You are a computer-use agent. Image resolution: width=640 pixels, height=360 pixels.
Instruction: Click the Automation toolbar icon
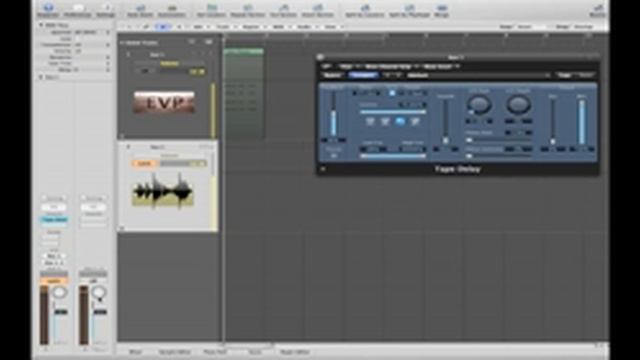172,10
